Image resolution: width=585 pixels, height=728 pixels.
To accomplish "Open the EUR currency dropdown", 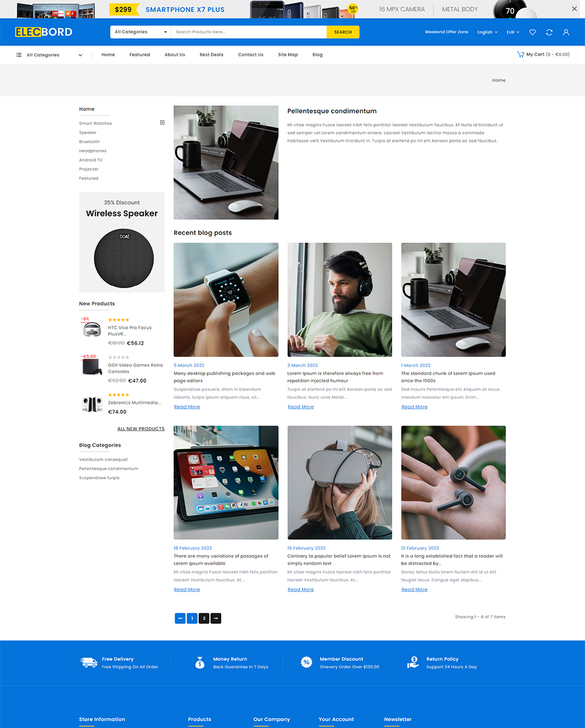I will pos(513,32).
